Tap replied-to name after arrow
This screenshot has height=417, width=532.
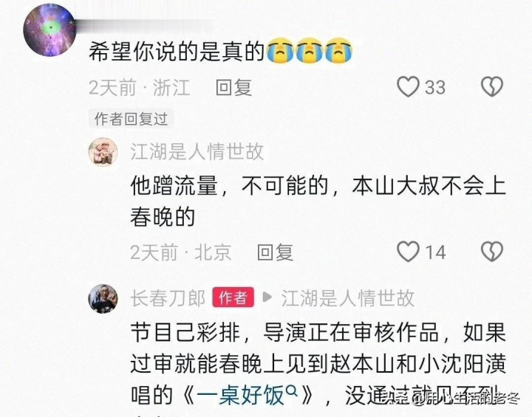[x=348, y=298]
